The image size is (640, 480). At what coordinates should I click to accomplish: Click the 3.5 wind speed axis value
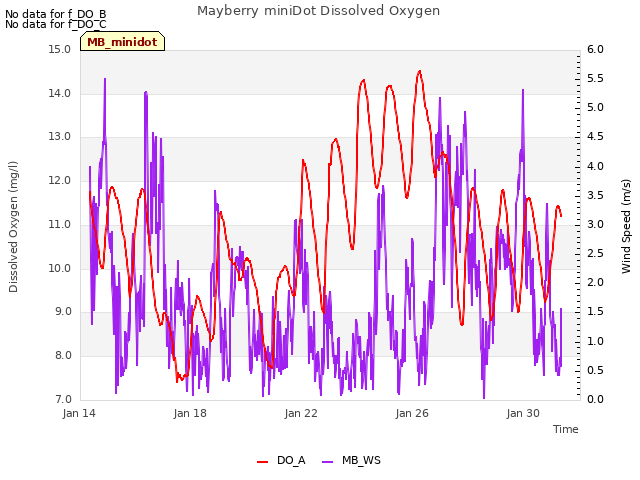pos(595,195)
